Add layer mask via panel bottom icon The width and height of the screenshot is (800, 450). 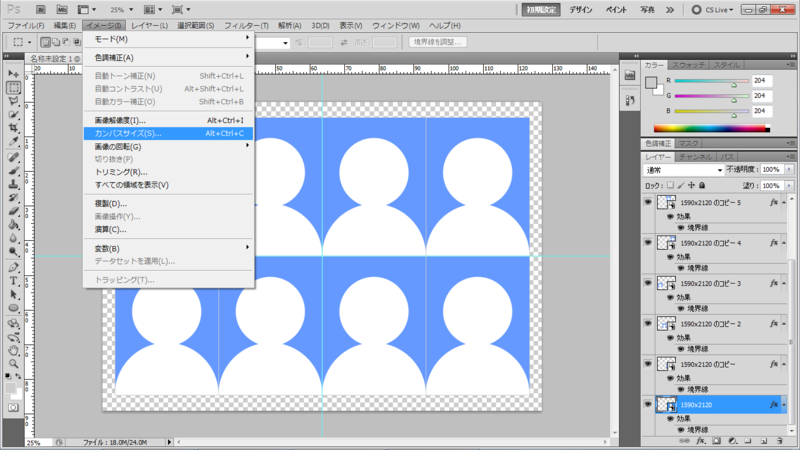[717, 441]
